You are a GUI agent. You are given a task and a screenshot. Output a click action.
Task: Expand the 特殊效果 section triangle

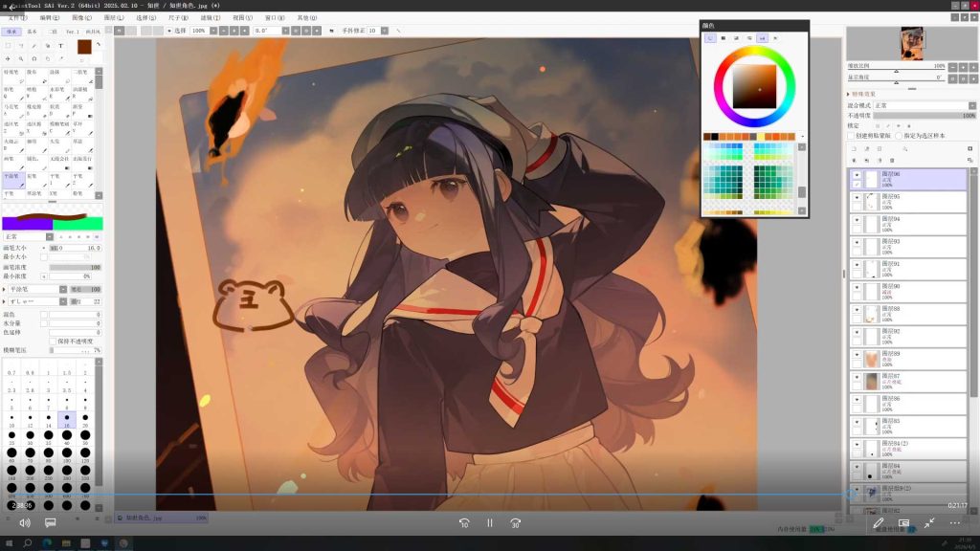[x=849, y=95]
